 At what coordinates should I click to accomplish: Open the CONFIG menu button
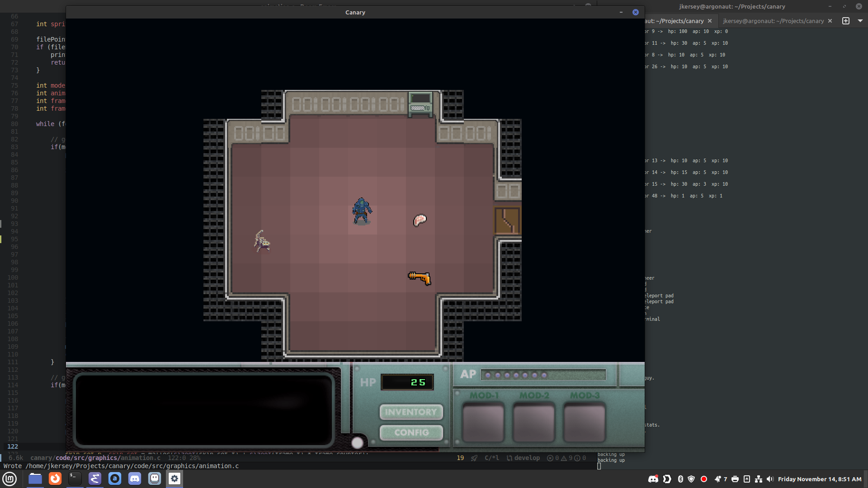click(x=411, y=432)
